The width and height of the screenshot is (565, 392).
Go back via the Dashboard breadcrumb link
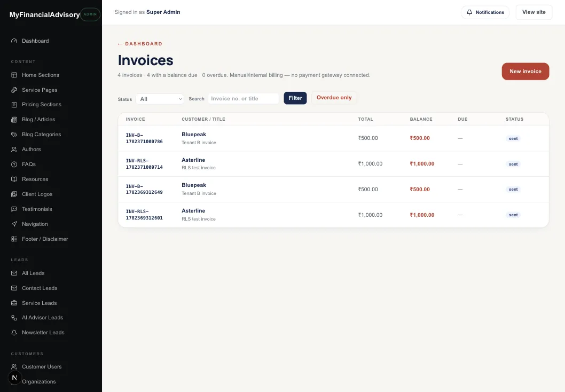pos(140,44)
